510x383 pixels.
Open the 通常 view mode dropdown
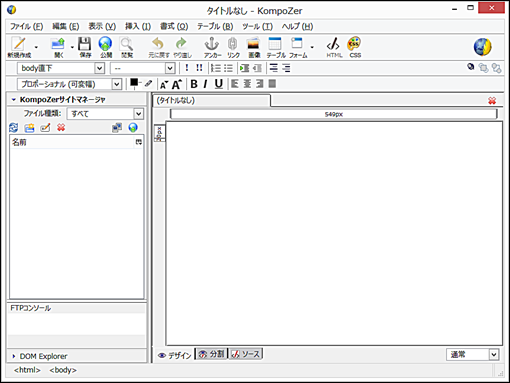[472, 354]
